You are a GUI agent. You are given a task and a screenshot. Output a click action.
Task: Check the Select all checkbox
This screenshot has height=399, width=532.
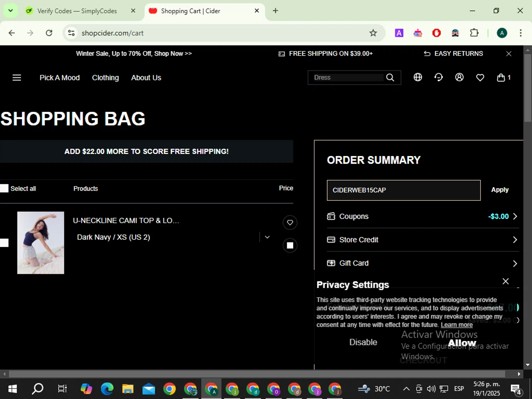tap(4, 188)
